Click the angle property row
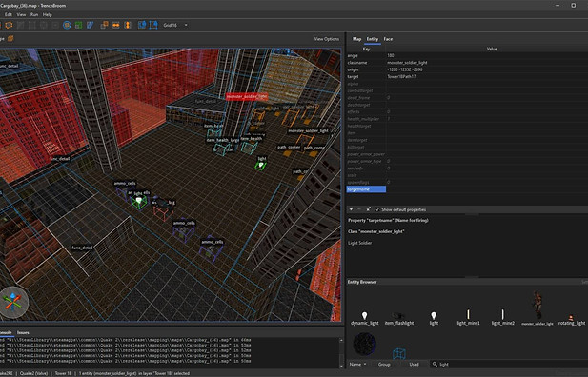Viewport: 588px width, 377px height. pos(467,55)
